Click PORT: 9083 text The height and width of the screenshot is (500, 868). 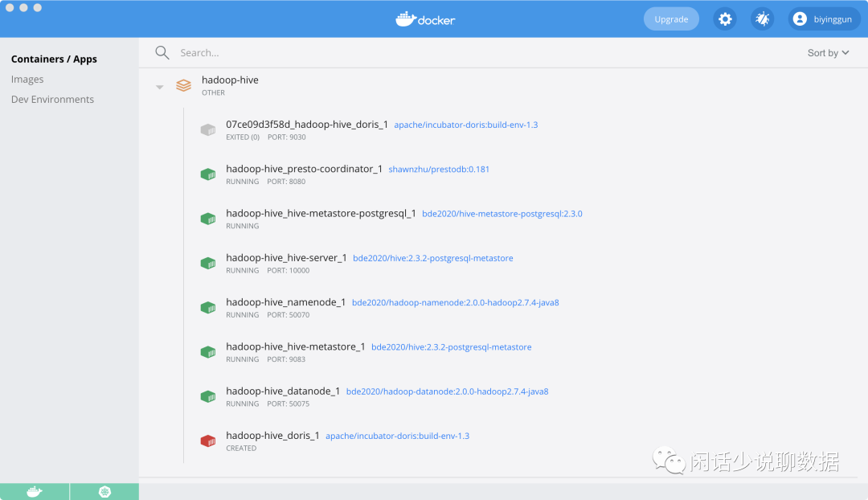[286, 359]
